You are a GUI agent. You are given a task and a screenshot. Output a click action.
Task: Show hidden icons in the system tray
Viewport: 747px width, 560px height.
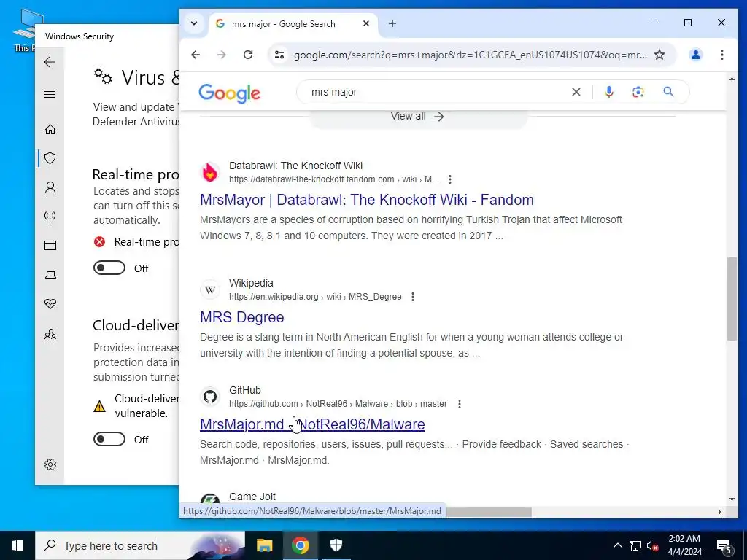coord(617,545)
